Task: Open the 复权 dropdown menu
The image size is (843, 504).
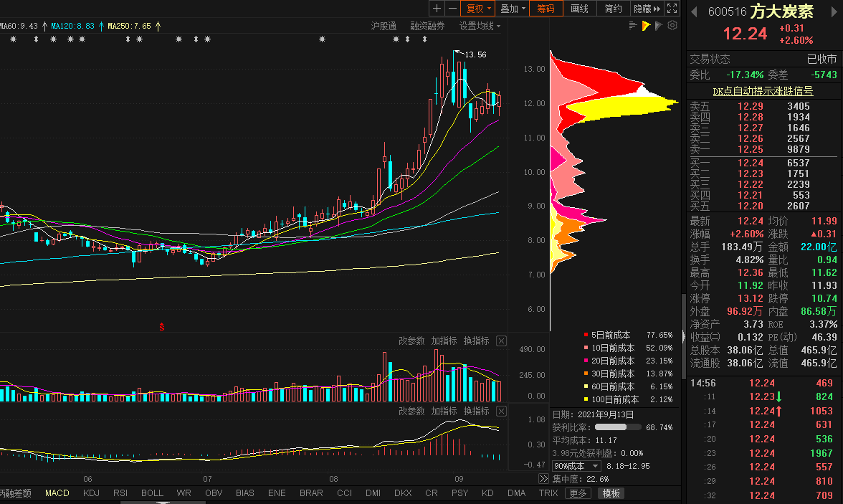Action: pos(478,9)
